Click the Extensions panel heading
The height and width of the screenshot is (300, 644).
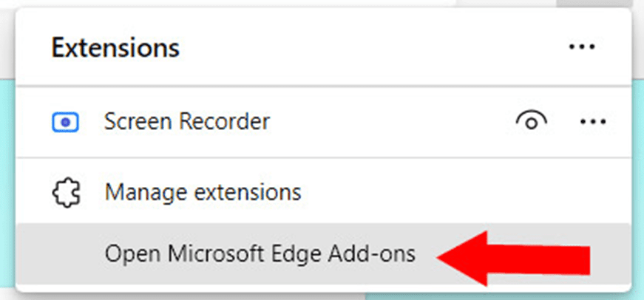coord(115,48)
